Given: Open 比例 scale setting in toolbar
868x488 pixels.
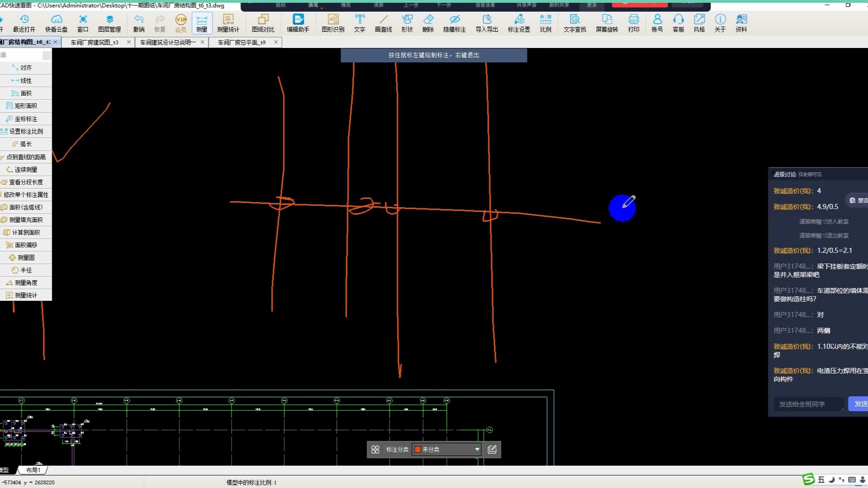Looking at the screenshot, I should [546, 23].
